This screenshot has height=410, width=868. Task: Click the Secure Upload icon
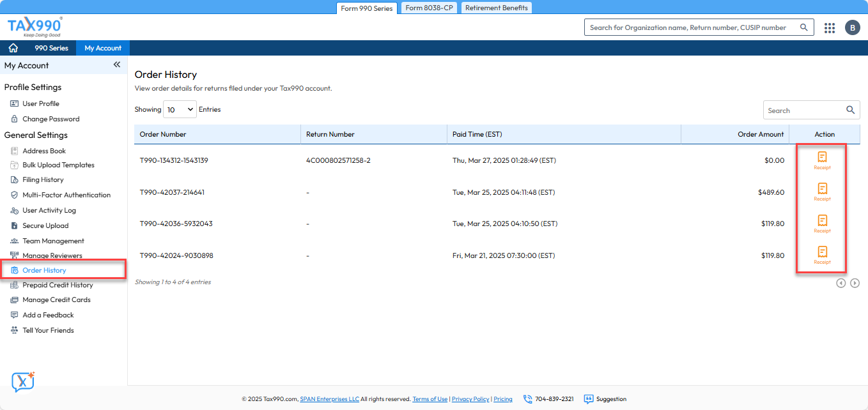(15, 225)
